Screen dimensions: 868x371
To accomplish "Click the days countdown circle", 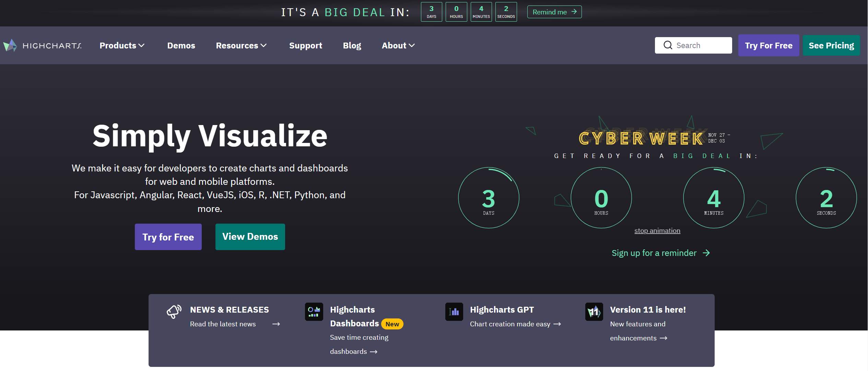I will pos(489,198).
